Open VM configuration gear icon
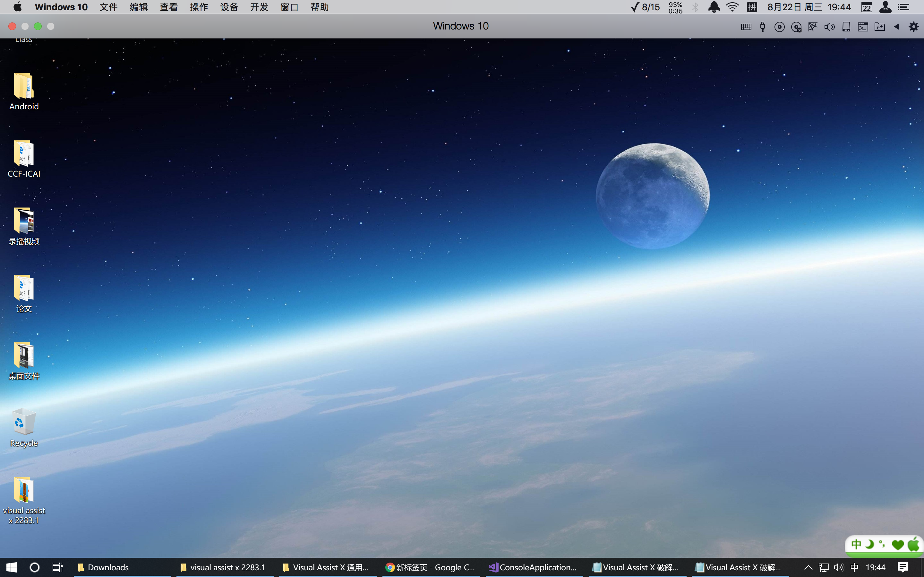Screen dimensions: 924x577 (x=913, y=27)
